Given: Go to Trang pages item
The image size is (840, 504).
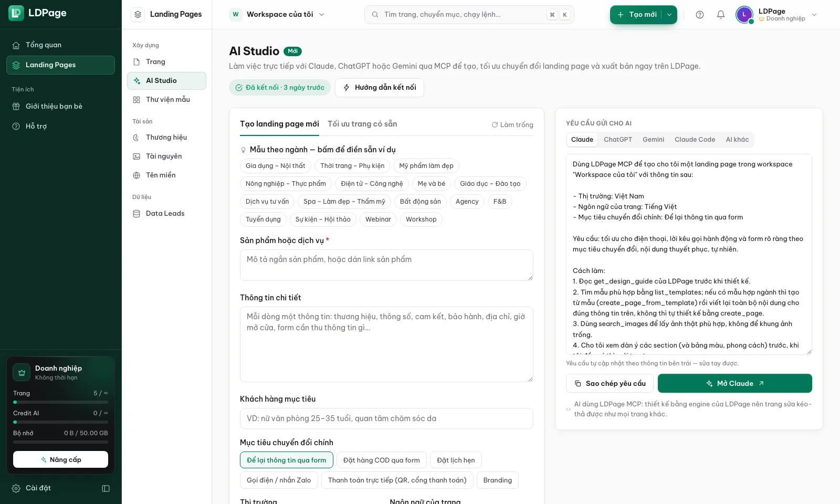Looking at the screenshot, I should click(x=166, y=62).
